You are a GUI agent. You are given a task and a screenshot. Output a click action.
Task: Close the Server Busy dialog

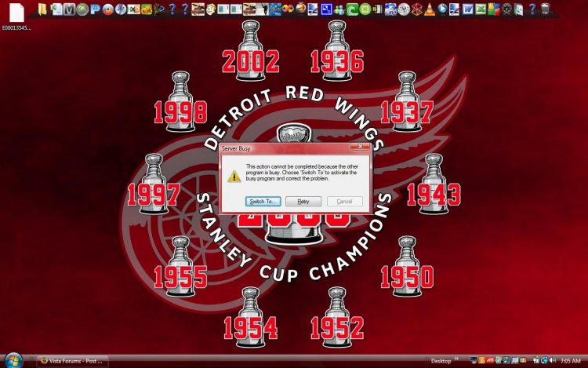[x=360, y=147]
